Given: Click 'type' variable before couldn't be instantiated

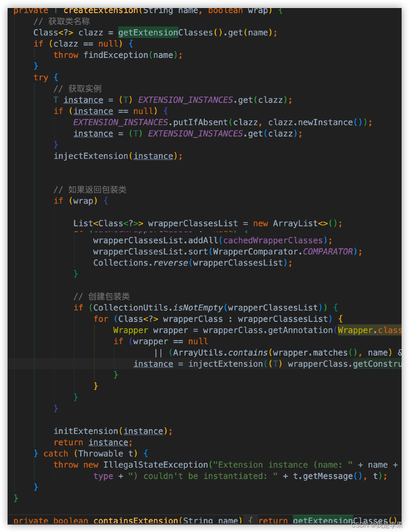Looking at the screenshot, I should pyautogui.click(x=103, y=476).
